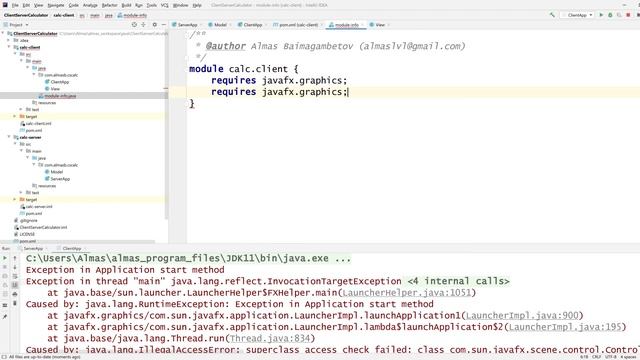Close the module-info editor tab
The width and height of the screenshot is (640, 360).
click(x=362, y=25)
